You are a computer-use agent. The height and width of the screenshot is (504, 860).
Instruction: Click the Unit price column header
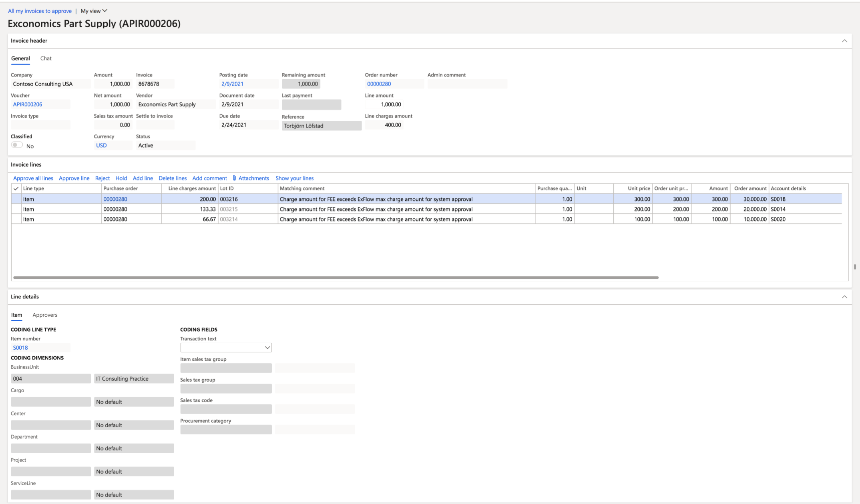click(x=633, y=188)
